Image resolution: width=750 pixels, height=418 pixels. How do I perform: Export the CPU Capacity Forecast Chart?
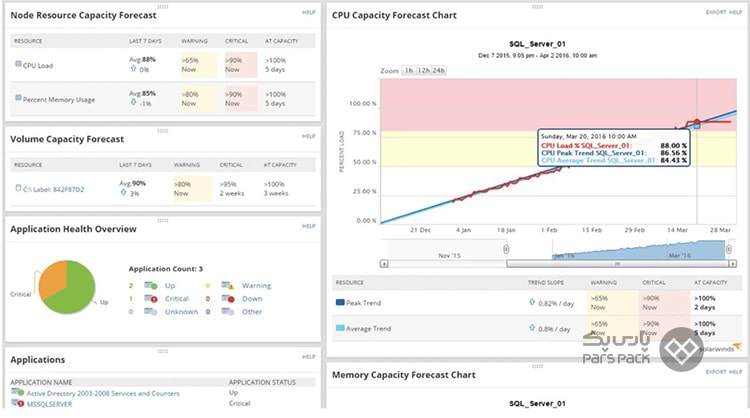[716, 12]
